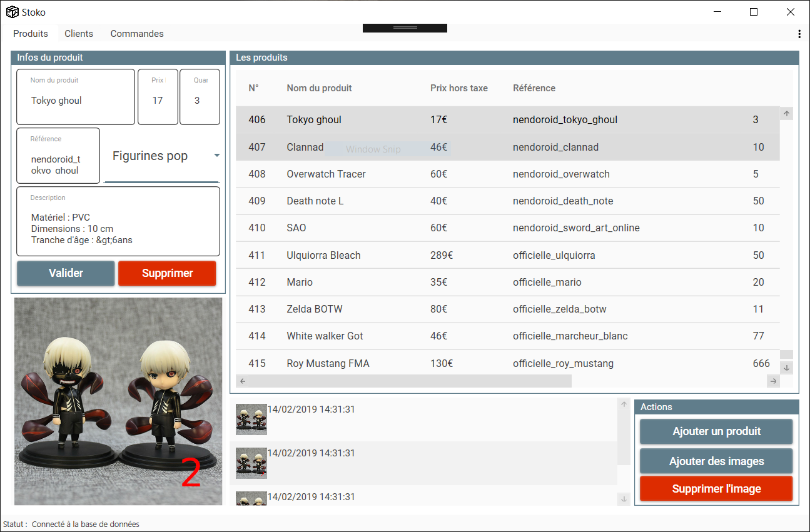Select the SAO product row
This screenshot has width=810, height=532.
pos(508,228)
